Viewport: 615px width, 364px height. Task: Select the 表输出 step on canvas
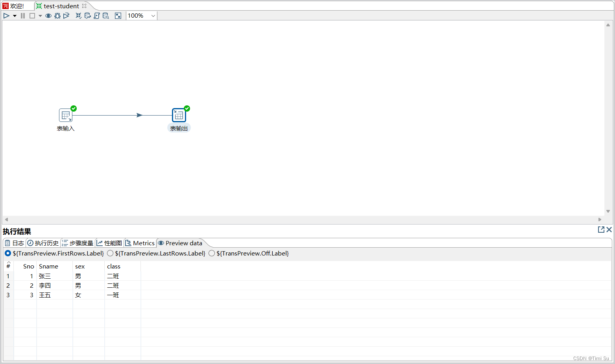[179, 115]
